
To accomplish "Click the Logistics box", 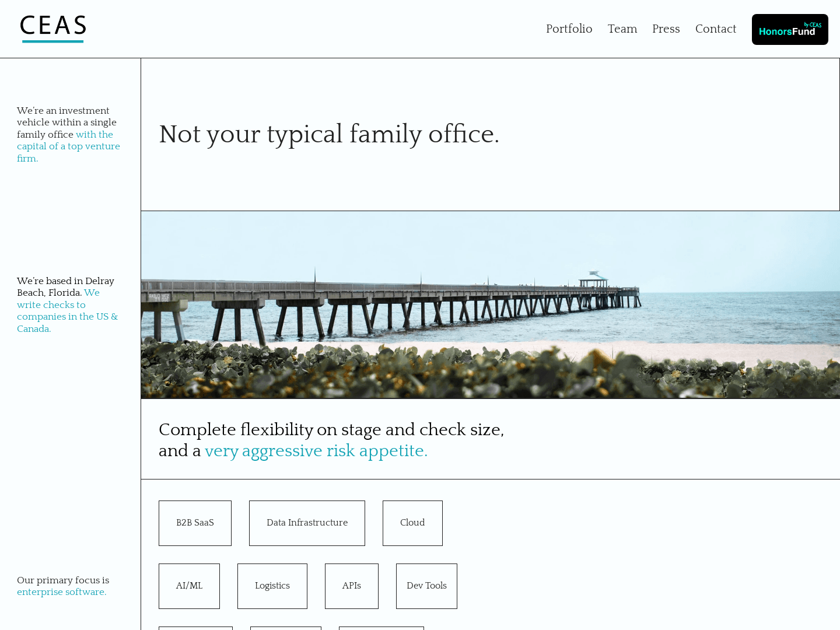I will pyautogui.click(x=272, y=586).
